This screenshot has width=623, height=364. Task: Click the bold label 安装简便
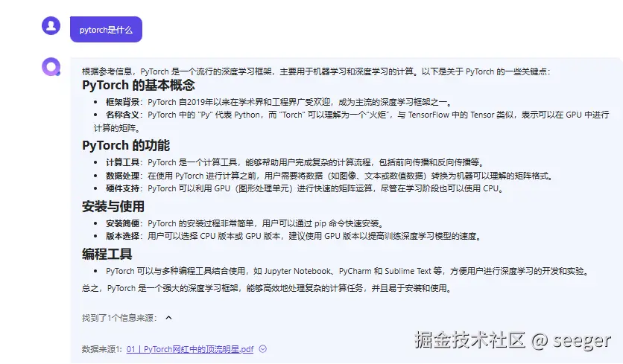[x=123, y=223]
